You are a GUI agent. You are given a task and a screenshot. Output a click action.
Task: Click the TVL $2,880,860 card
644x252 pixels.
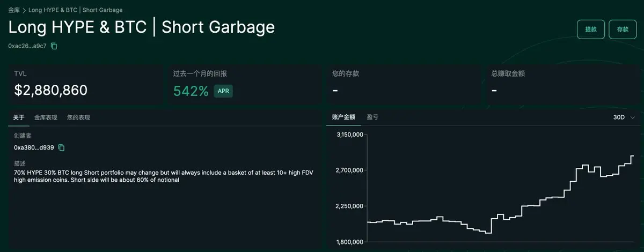85,85
